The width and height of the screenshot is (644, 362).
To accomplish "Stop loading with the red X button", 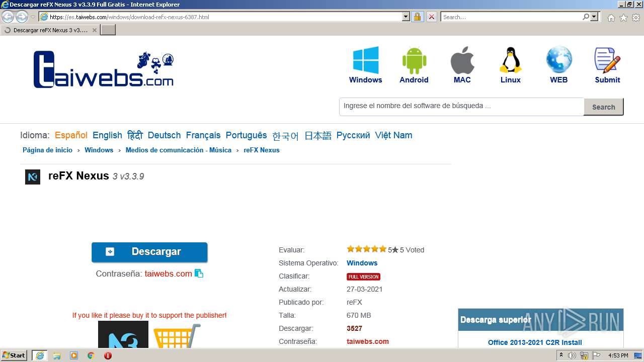I will pos(432,17).
